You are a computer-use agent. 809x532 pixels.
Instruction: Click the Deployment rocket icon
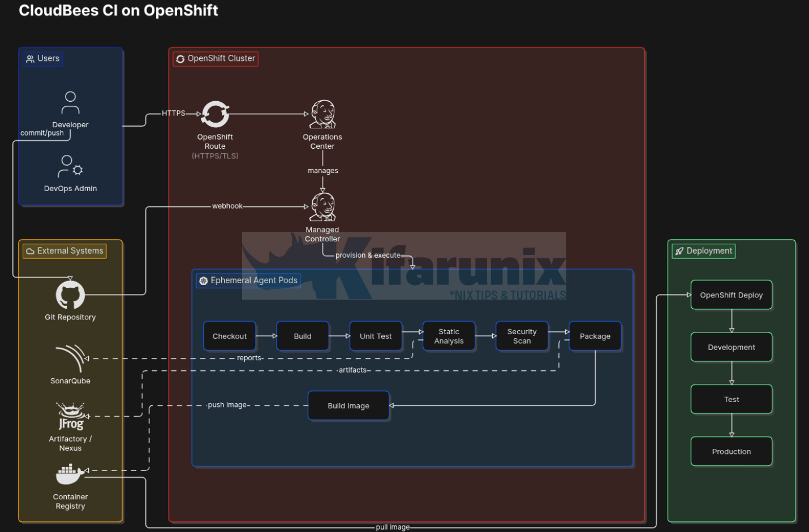pos(679,251)
